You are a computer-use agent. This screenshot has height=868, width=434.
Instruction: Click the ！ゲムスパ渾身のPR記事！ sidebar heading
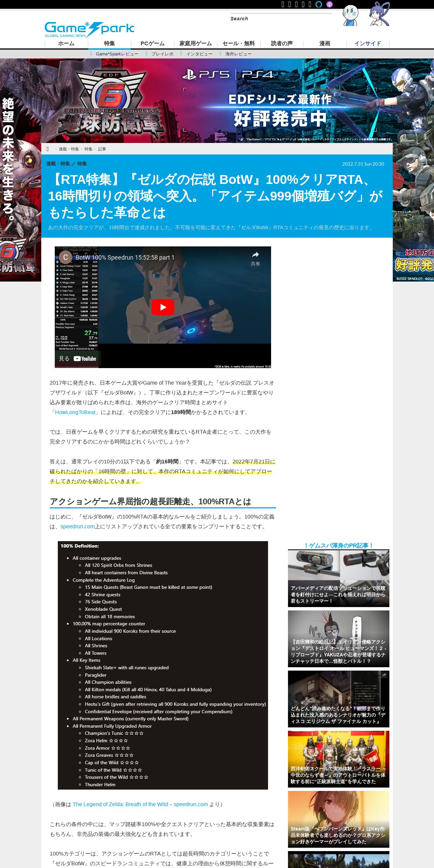coord(339,545)
